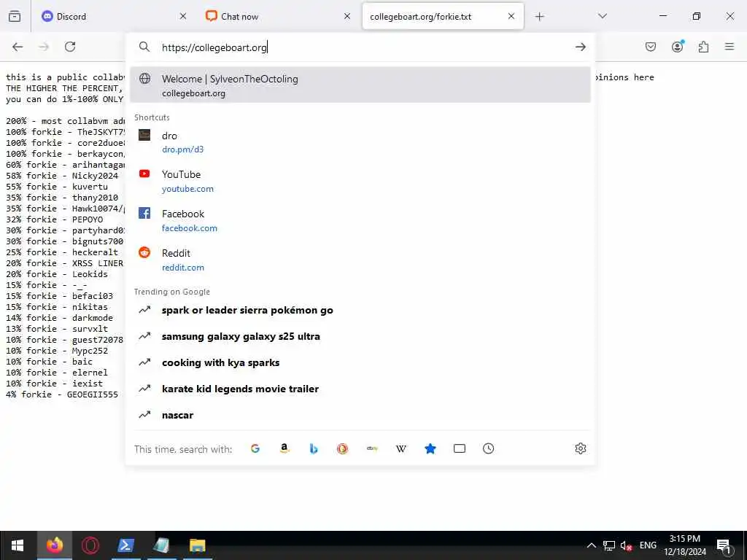Open the Extensions puzzle icon
This screenshot has width=747, height=560.
point(703,47)
